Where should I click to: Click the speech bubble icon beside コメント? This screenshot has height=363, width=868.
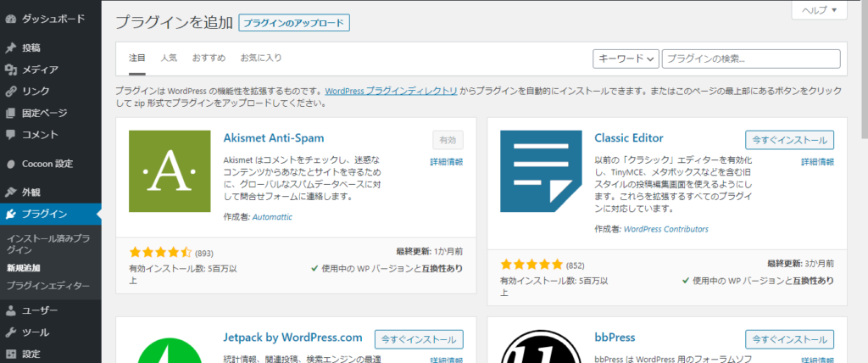tap(10, 135)
